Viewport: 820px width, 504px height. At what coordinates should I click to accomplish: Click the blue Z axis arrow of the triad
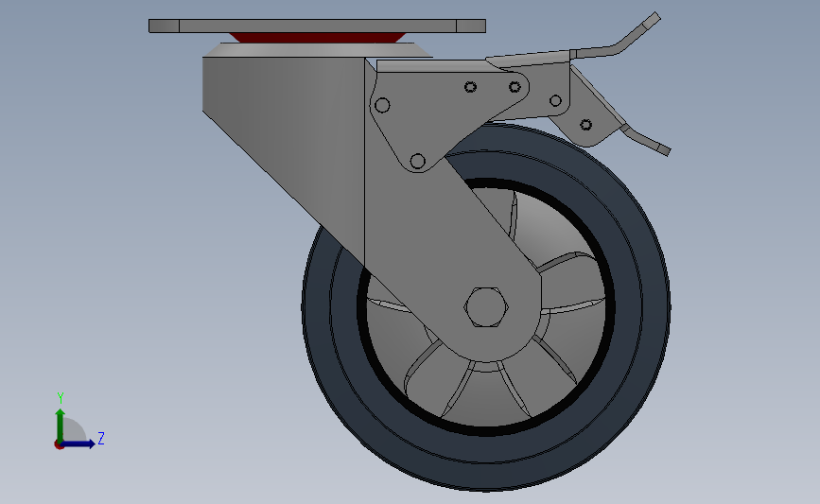pyautogui.click(x=79, y=443)
